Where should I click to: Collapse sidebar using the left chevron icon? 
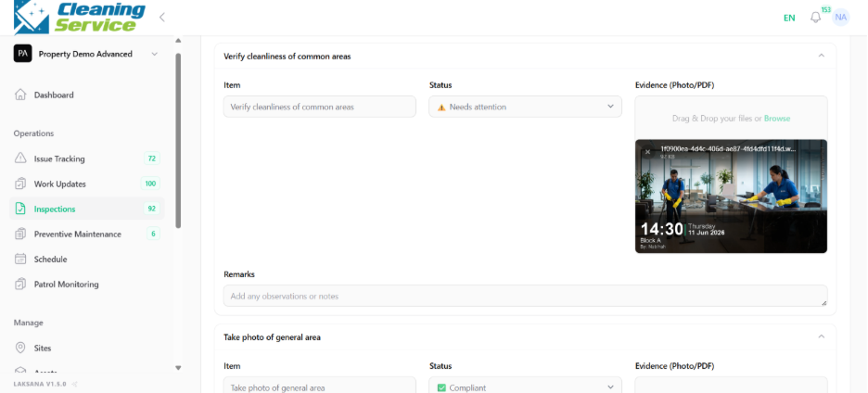coord(161,18)
